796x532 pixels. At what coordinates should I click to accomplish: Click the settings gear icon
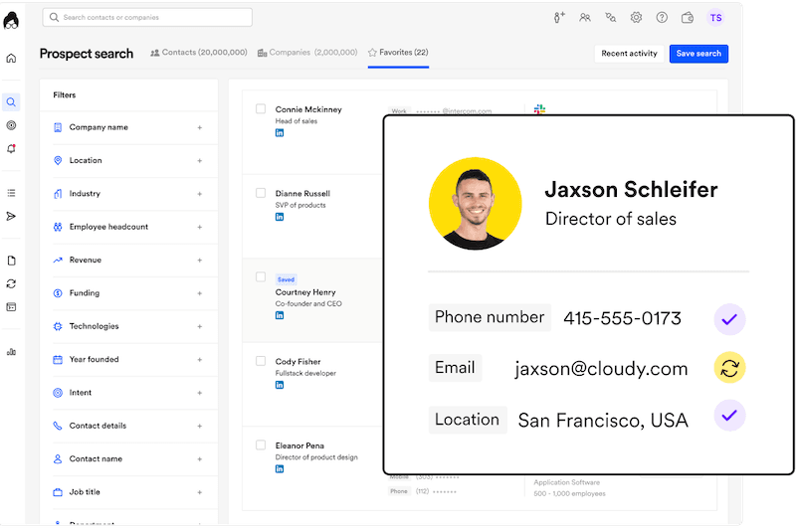coord(636,18)
